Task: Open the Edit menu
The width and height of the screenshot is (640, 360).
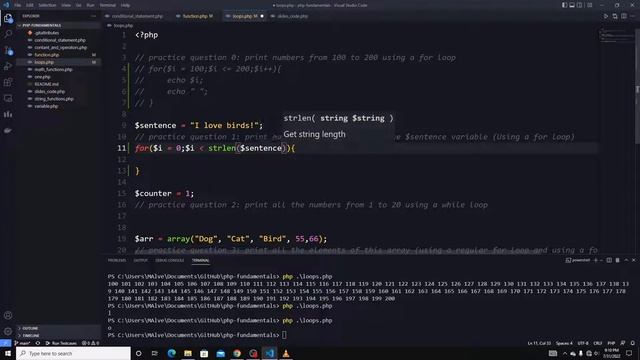Action: [x=30, y=5]
